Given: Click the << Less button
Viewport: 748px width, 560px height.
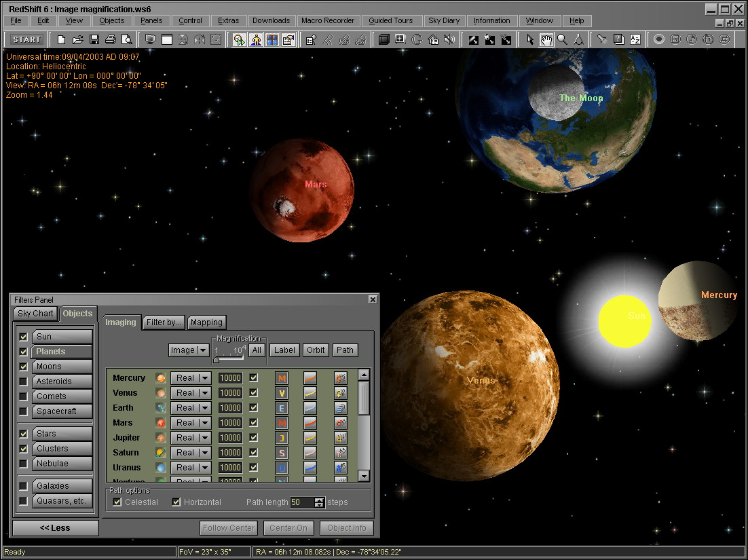Looking at the screenshot, I should coord(55,528).
